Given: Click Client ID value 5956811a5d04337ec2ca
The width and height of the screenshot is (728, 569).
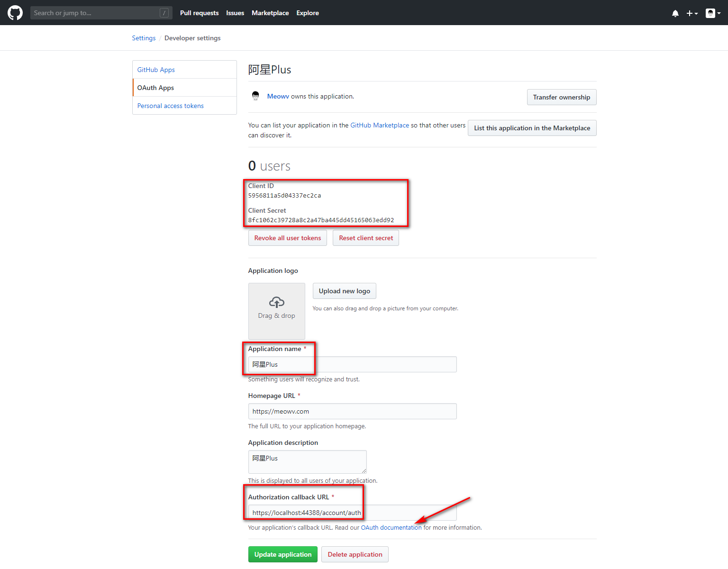Looking at the screenshot, I should pyautogui.click(x=284, y=195).
